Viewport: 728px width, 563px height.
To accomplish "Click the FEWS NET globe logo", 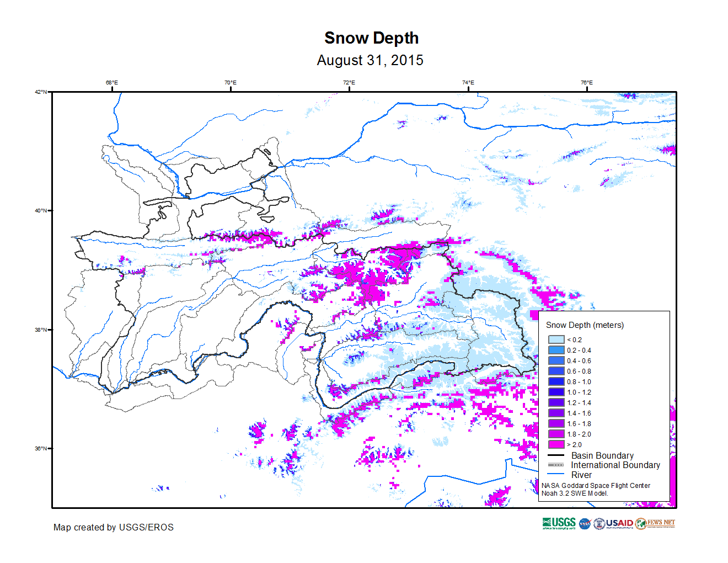I will click(641, 524).
